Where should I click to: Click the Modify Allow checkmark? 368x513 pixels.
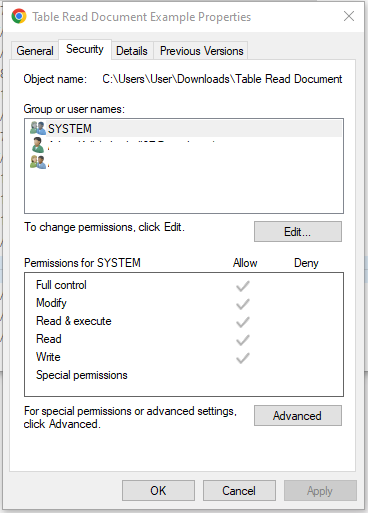click(x=243, y=304)
